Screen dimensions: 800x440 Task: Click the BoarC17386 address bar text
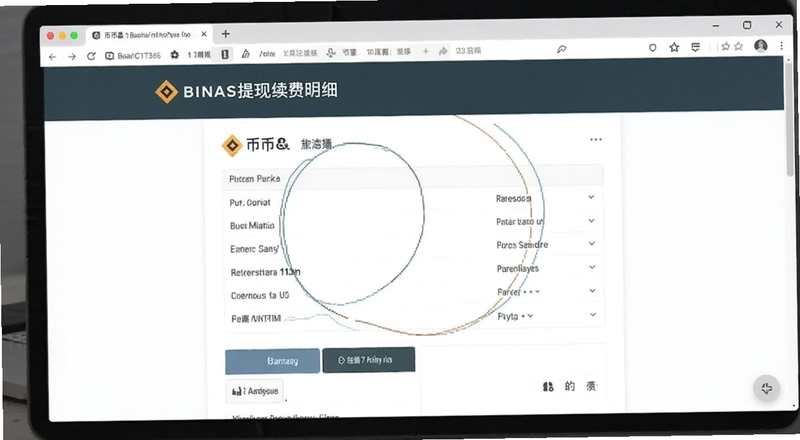[x=139, y=56]
